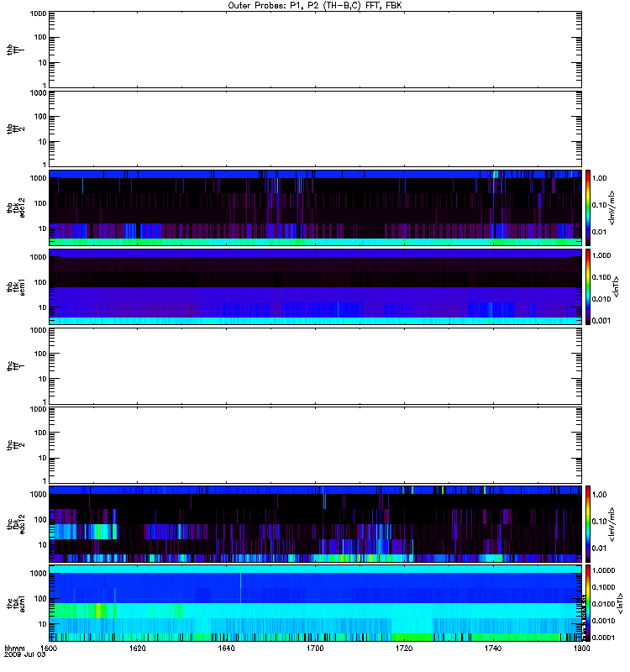Click the "<|mV/m|>" unit label beside thc edc12 color bar

(x=612, y=524)
